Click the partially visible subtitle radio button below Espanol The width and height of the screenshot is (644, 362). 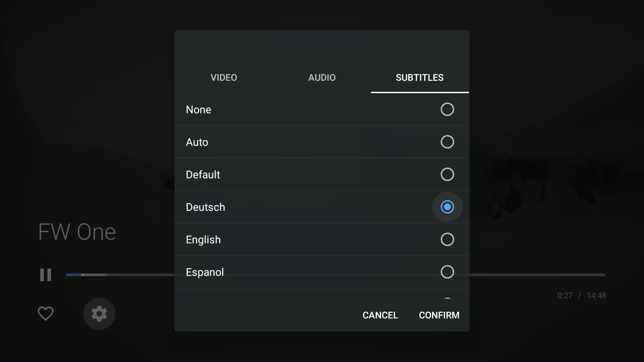447,298
